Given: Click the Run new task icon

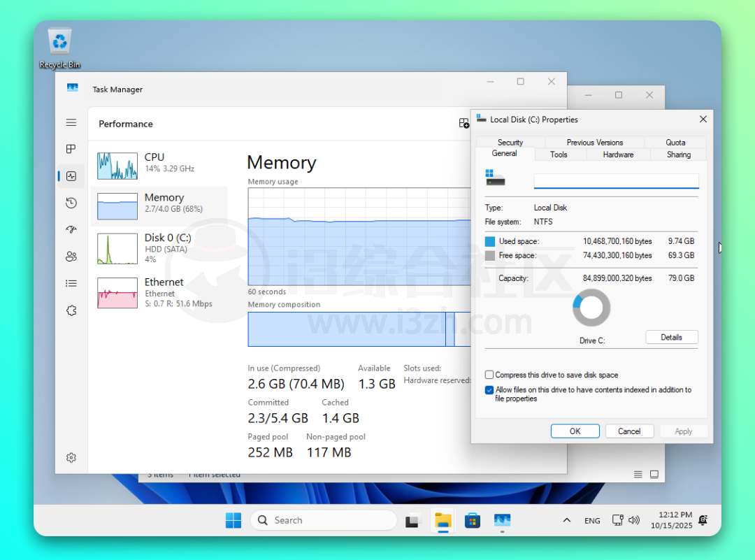Looking at the screenshot, I should [463, 123].
